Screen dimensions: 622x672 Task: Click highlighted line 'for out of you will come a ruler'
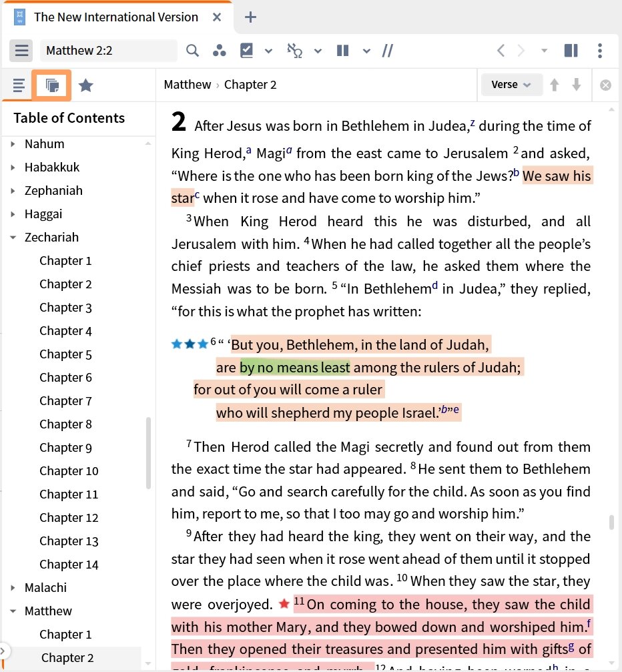click(x=288, y=390)
